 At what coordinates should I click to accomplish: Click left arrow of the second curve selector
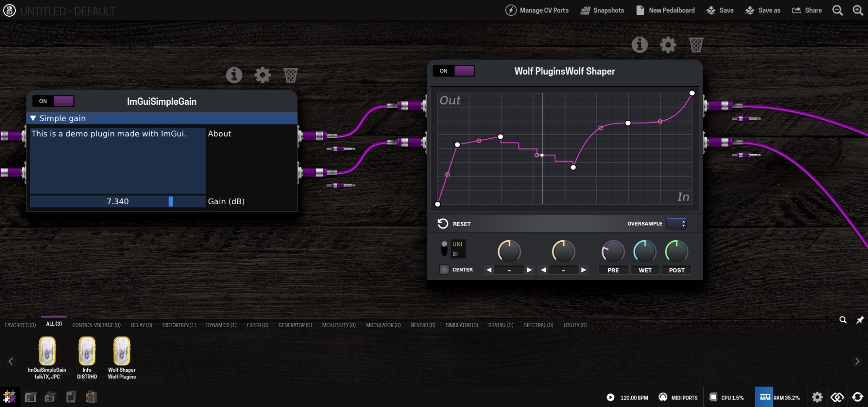tap(543, 270)
